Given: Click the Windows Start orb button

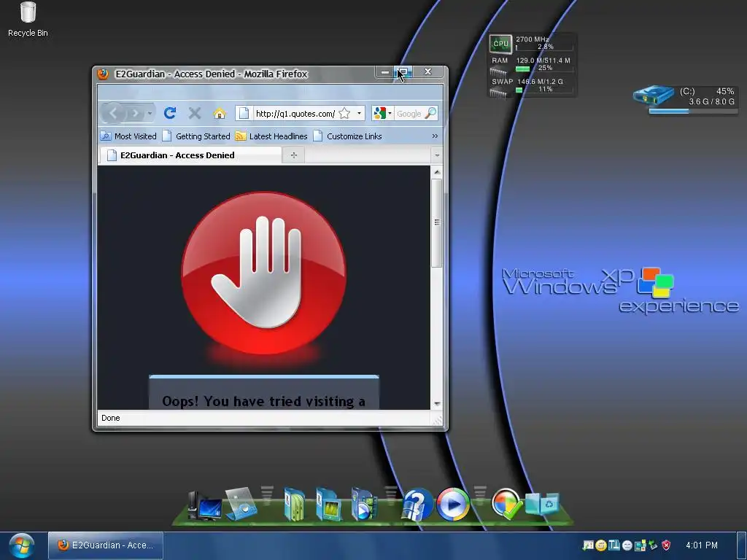Looking at the screenshot, I should click(x=21, y=545).
